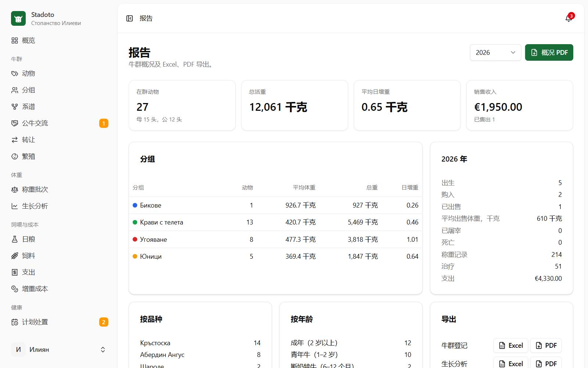Expand the Илиян user account switcher
This screenshot has width=588, height=368.
coord(59,350)
